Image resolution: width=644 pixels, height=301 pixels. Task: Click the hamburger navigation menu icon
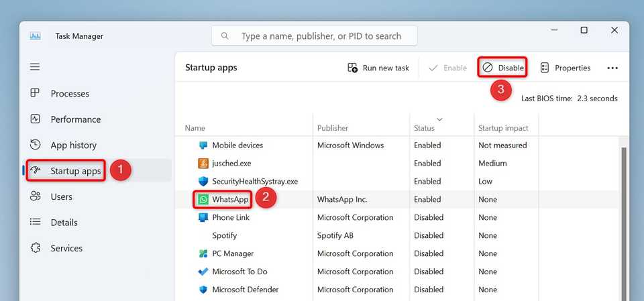coord(35,67)
